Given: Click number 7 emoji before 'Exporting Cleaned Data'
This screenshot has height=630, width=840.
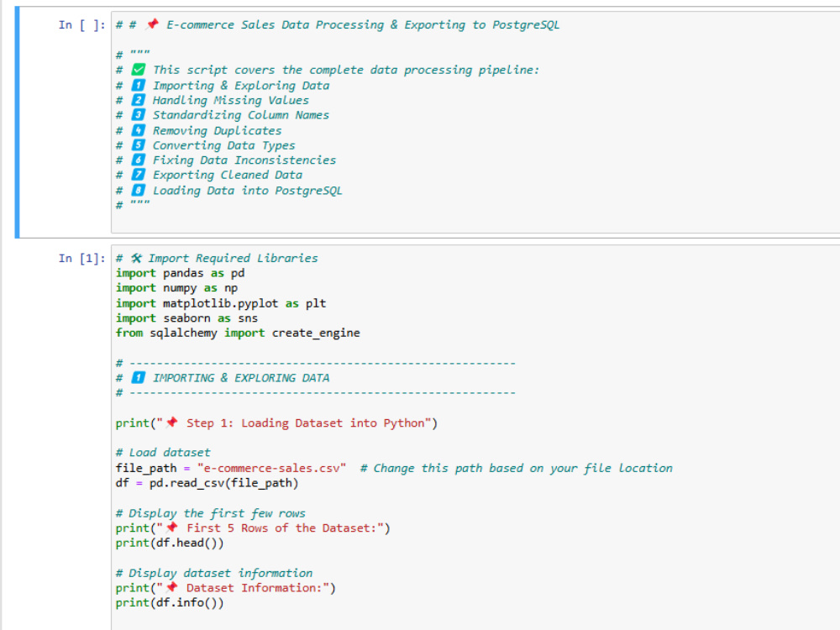Looking at the screenshot, I should [139, 175].
